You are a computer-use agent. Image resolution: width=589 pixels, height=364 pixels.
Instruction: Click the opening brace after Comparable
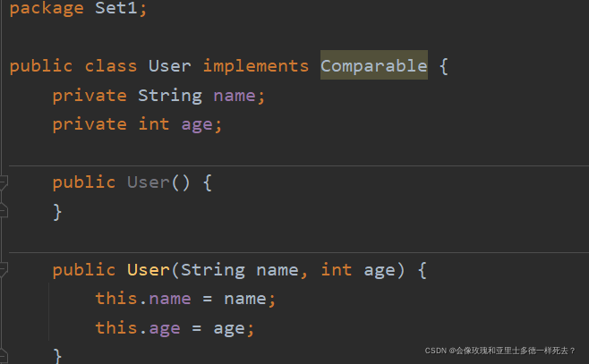(x=444, y=66)
